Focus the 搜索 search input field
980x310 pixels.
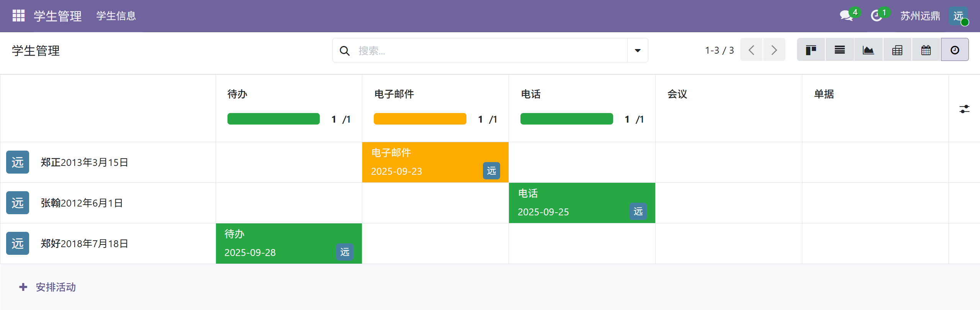(490, 50)
